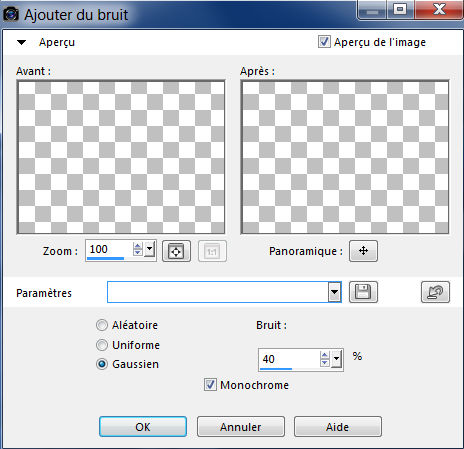Open help with the Aide button
The height and width of the screenshot is (449, 464).
[338, 427]
